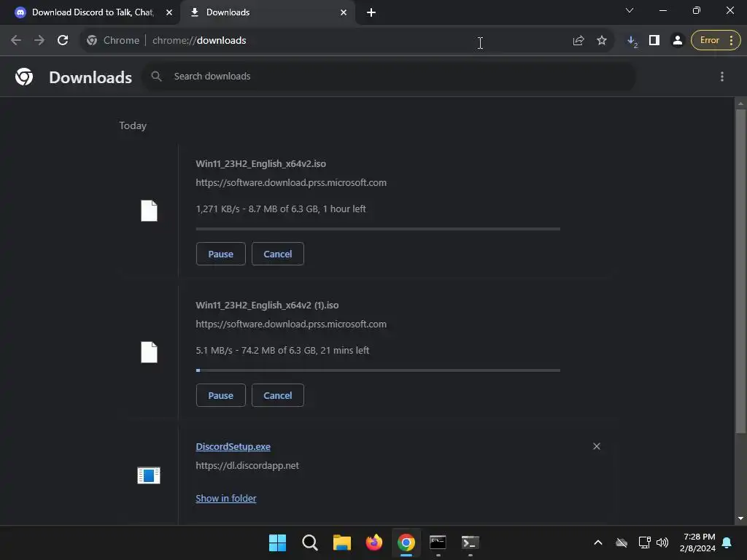Open the downloads bubble in toolbar
Image resolution: width=747 pixels, height=560 pixels.
tap(632, 41)
